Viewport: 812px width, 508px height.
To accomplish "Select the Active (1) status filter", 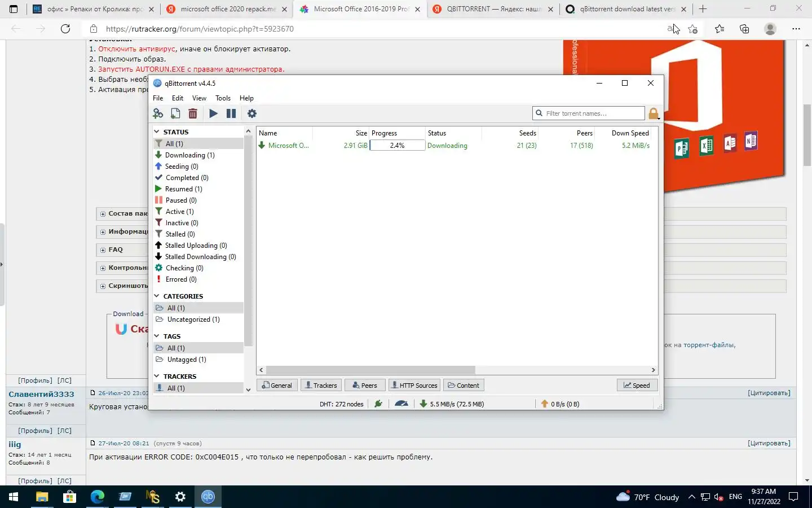I will click(179, 212).
